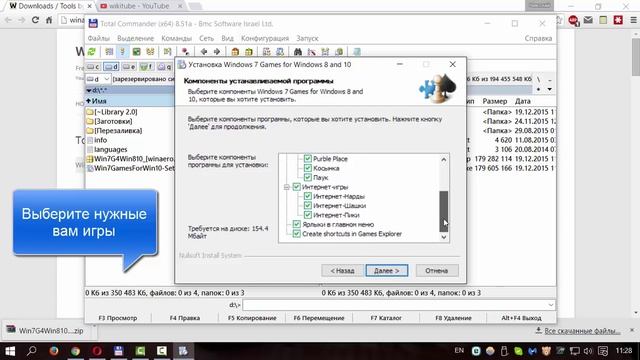Image resolution: width=640 pixels, height=360 pixels.
Task: Click F5 Копирование button
Action: (x=252, y=318)
